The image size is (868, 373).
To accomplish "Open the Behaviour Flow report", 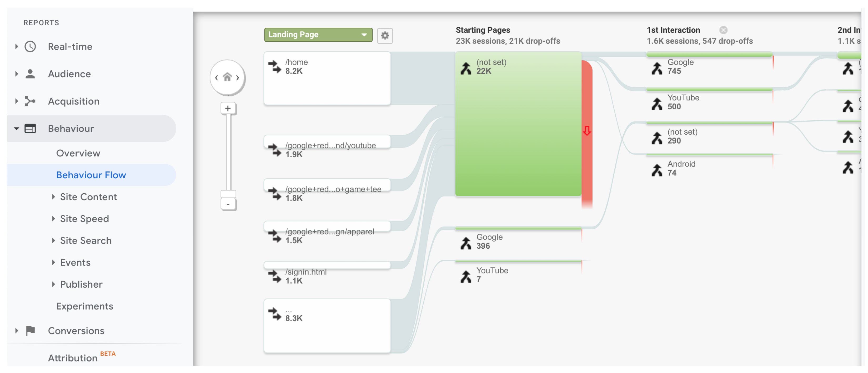I will point(91,175).
